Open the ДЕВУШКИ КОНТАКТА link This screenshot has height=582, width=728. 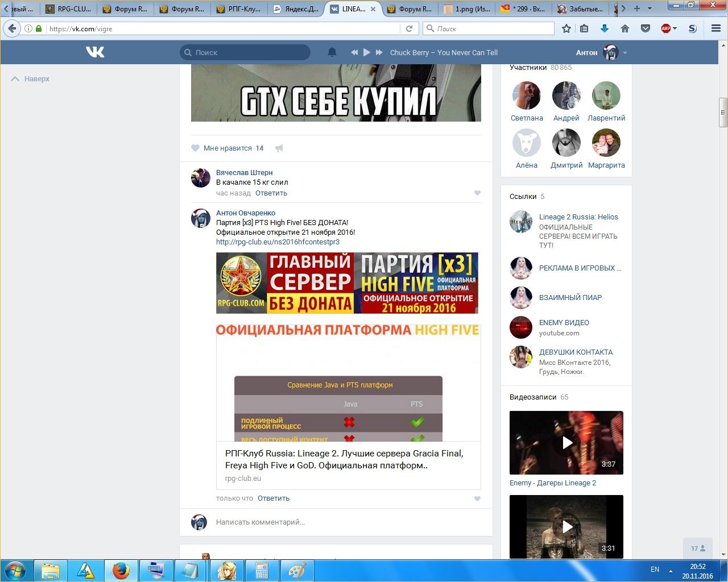click(x=576, y=352)
